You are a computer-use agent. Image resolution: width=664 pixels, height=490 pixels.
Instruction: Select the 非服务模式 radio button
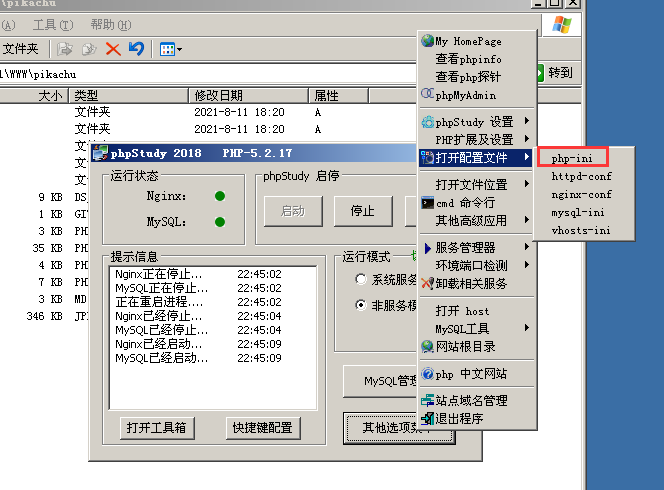[361, 305]
